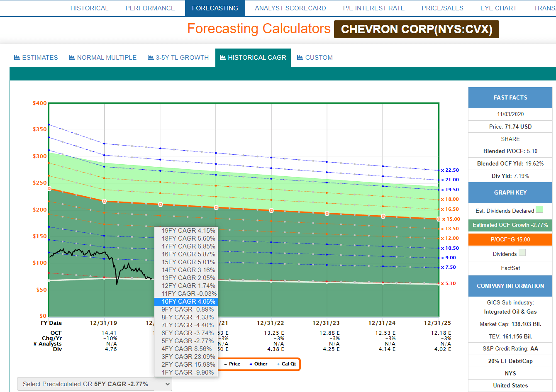Choose 8FY CAGR -4.33% option
Screen dimensions: 556x392
(x=186, y=317)
